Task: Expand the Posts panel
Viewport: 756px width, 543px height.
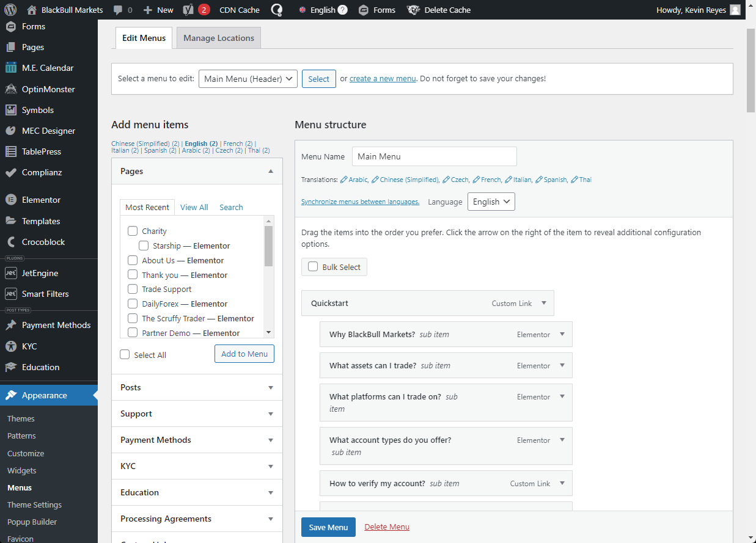Action: (x=271, y=387)
